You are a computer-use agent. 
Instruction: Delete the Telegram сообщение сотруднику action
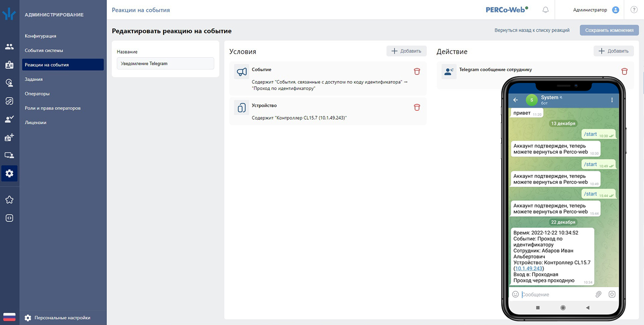pyautogui.click(x=624, y=72)
